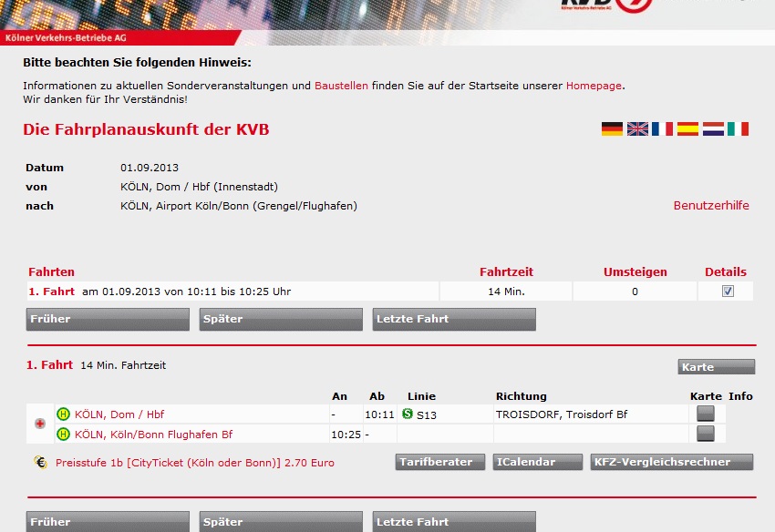This screenshot has height=532, width=775.
Task: Switch language to German via flag
Action: (x=612, y=129)
